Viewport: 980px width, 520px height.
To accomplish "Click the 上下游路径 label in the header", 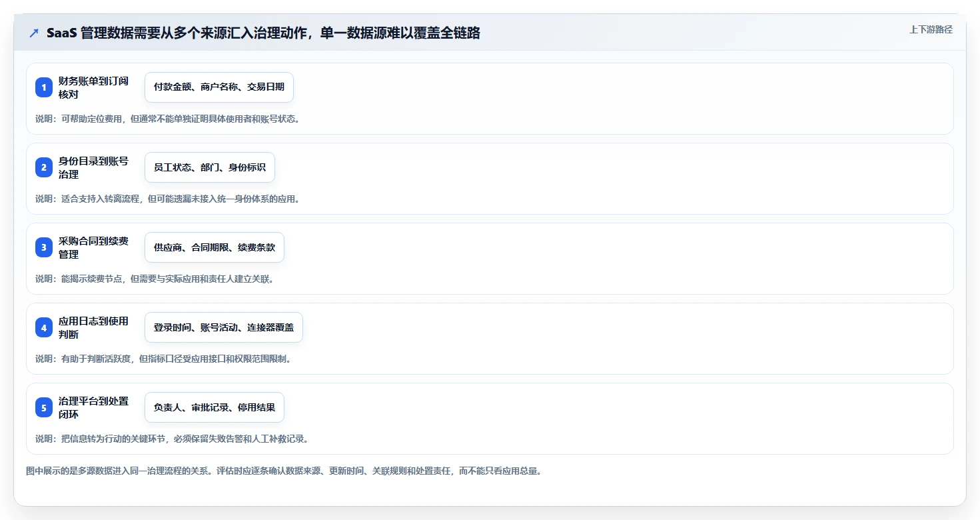I will 931,29.
